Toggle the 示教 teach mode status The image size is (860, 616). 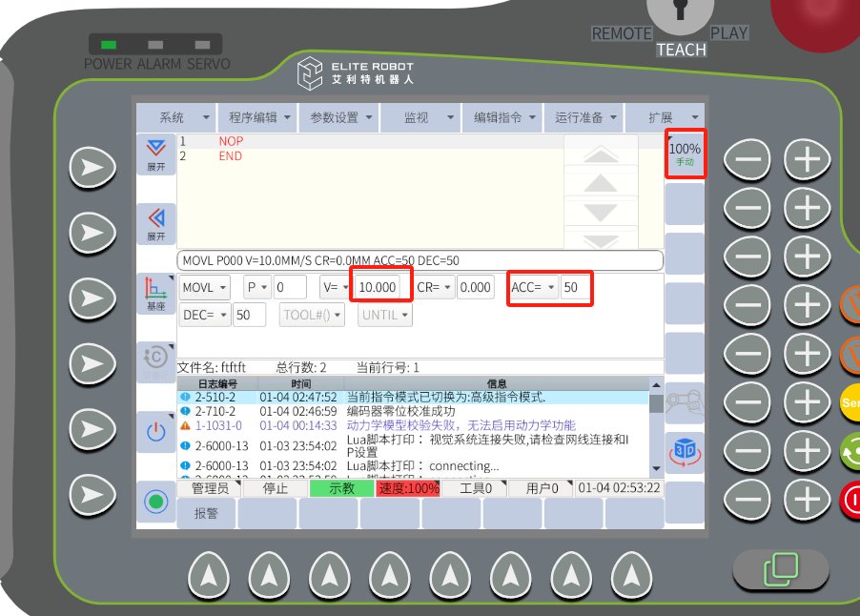(341, 488)
